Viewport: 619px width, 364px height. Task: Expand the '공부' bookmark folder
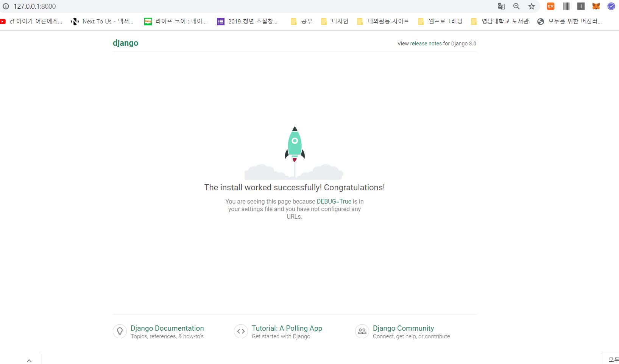pos(301,22)
